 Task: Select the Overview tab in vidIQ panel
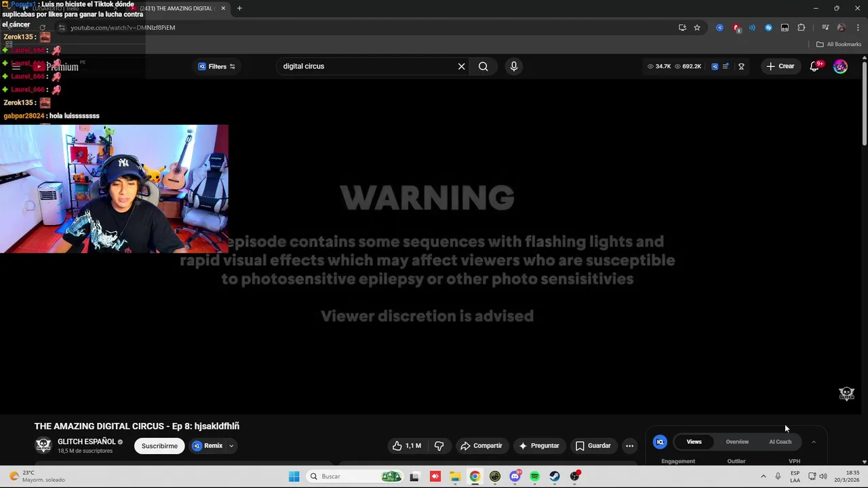[737, 442]
